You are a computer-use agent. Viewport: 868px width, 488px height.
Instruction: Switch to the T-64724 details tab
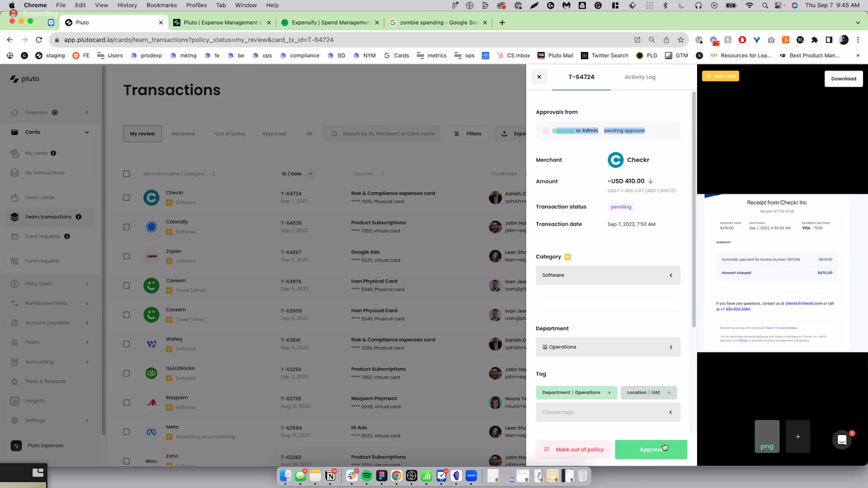pos(581,77)
